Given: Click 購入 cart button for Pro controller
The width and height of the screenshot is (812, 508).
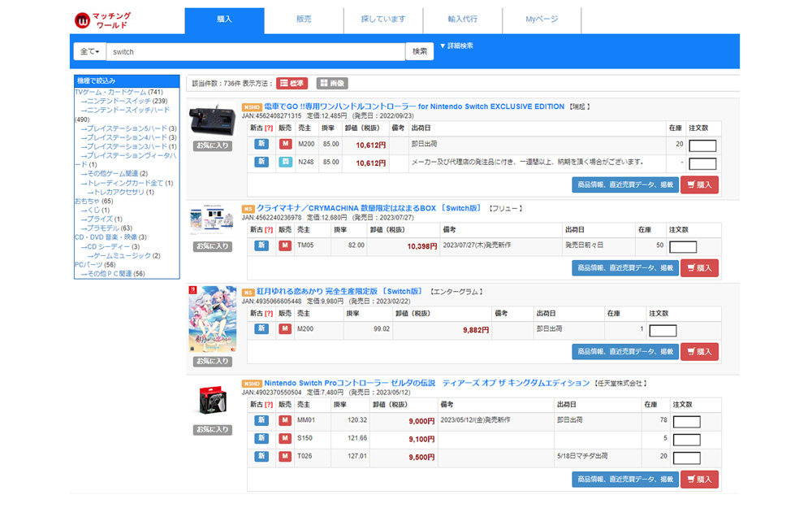Looking at the screenshot, I should [x=699, y=479].
